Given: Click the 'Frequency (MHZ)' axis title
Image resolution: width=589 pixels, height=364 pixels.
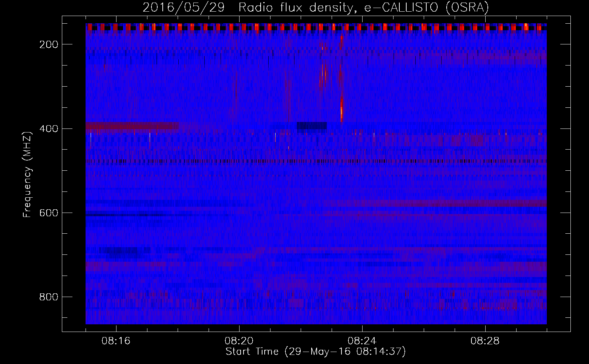Looking at the screenshot, I should [x=27, y=174].
